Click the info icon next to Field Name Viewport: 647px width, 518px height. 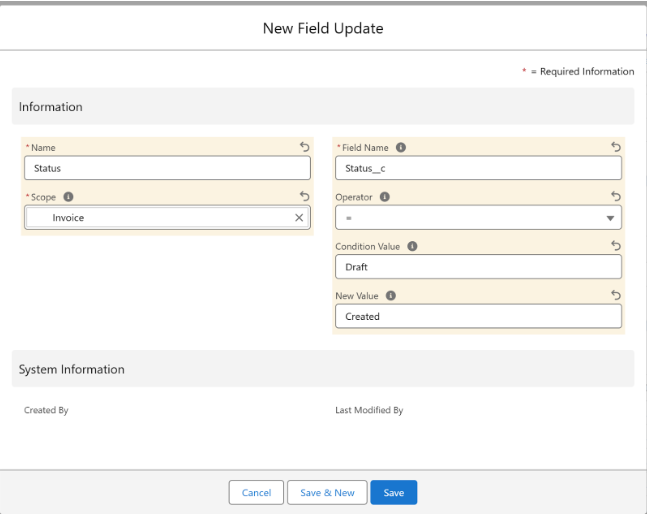401,147
